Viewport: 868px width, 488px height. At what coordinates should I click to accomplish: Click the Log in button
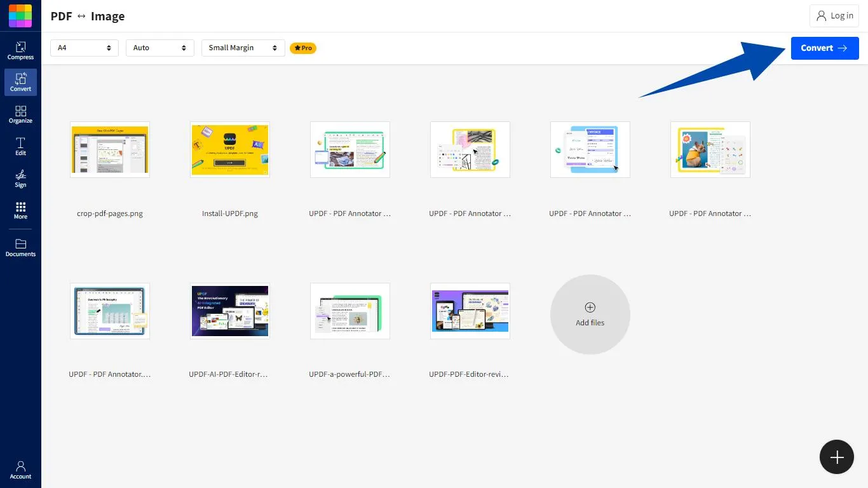click(834, 15)
